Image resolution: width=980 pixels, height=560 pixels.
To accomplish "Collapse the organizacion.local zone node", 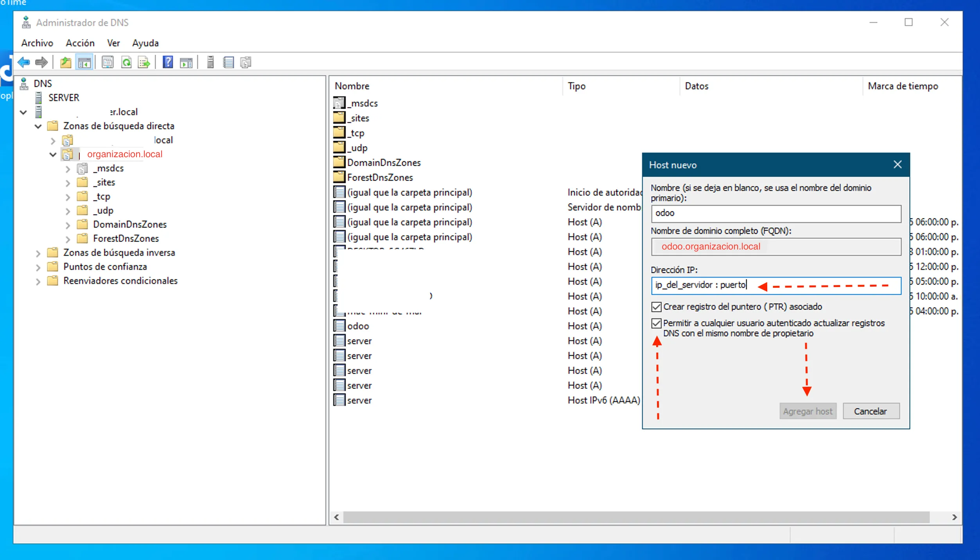I will [x=53, y=154].
